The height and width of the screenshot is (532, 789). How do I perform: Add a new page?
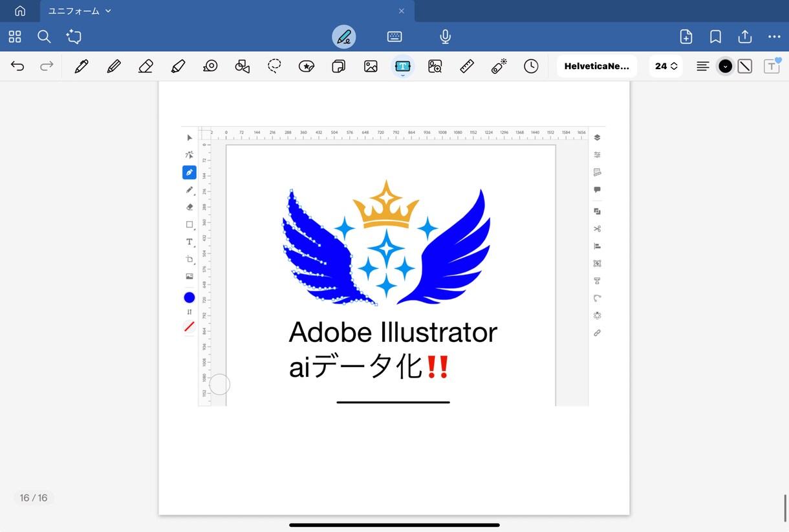pyautogui.click(x=686, y=37)
